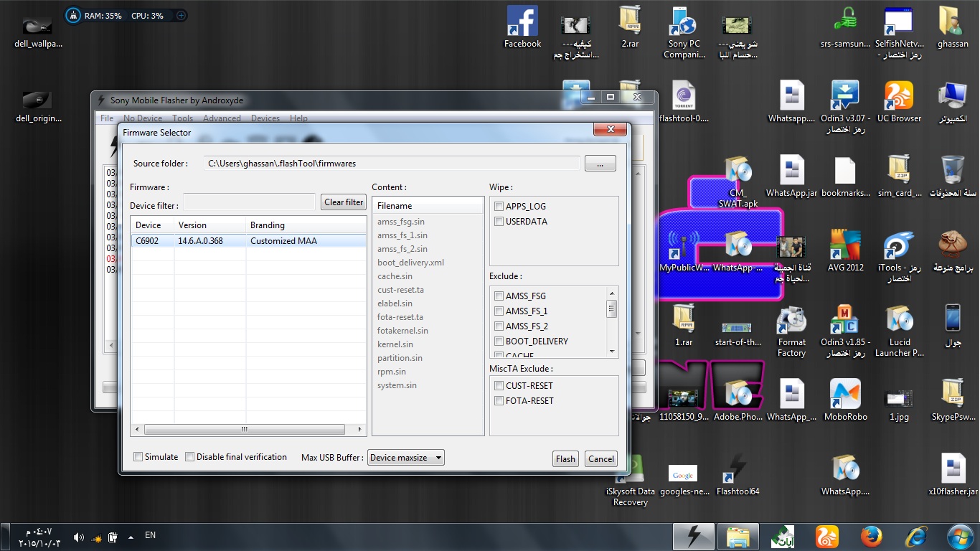
Task: Open the Facebook desktop shortcut
Action: [x=522, y=27]
